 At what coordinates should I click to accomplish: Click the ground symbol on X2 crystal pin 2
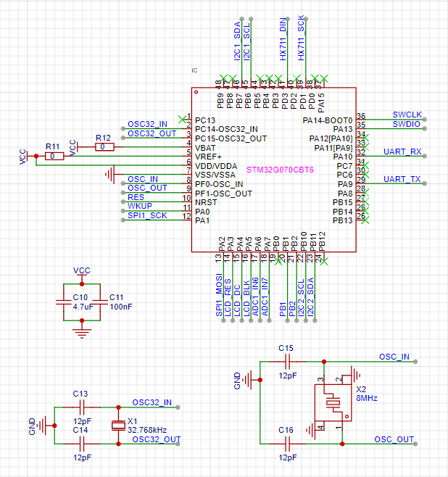(x=356, y=375)
